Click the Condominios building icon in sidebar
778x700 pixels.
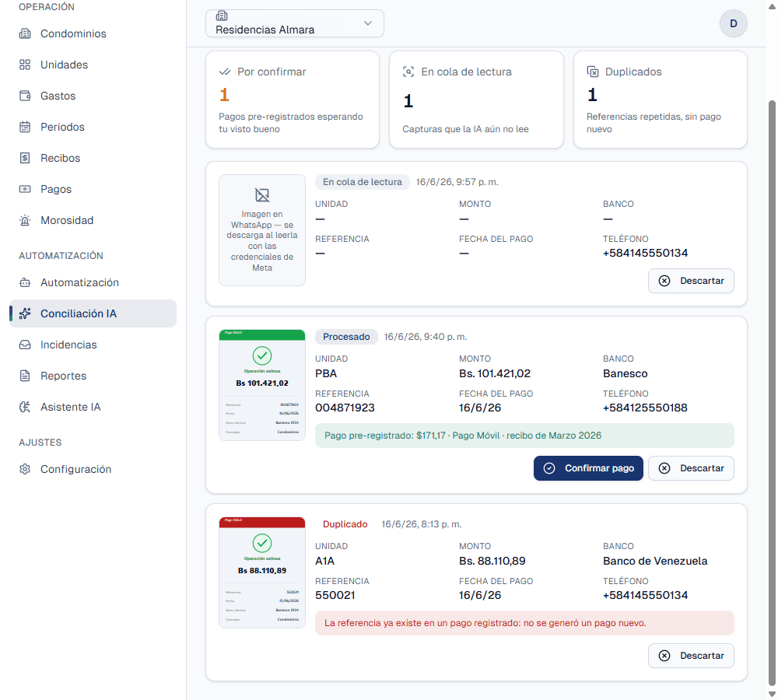25,33
